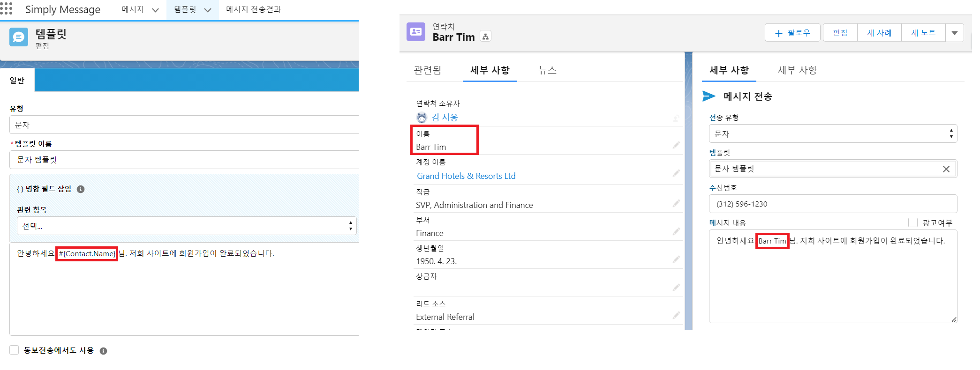Click the pencil icon next to 생년월일
This screenshot has height=370, width=980.
pyautogui.click(x=676, y=259)
